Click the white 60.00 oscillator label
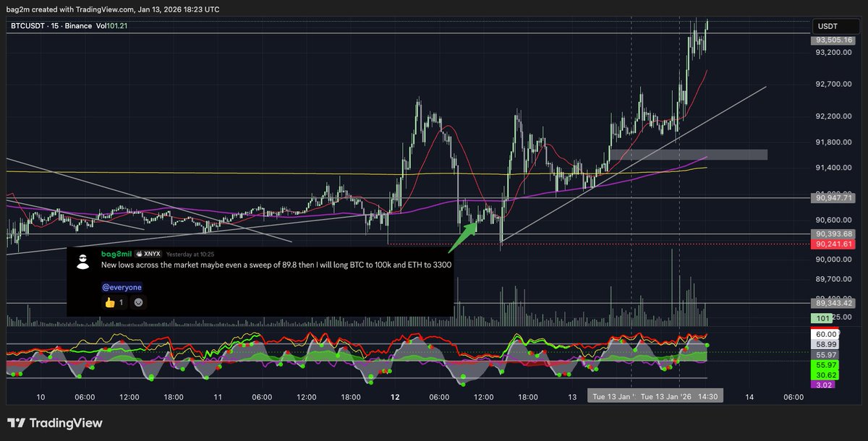868x441 pixels. tap(825, 335)
